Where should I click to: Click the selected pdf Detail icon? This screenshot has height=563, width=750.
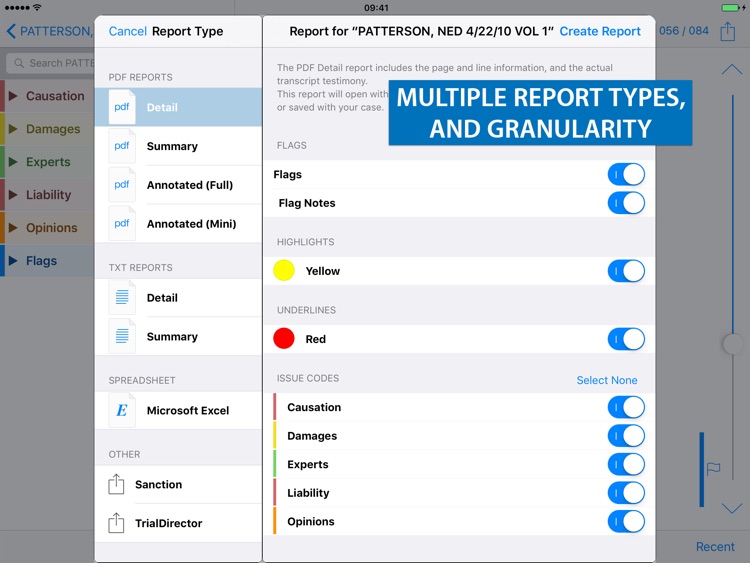pos(122,107)
